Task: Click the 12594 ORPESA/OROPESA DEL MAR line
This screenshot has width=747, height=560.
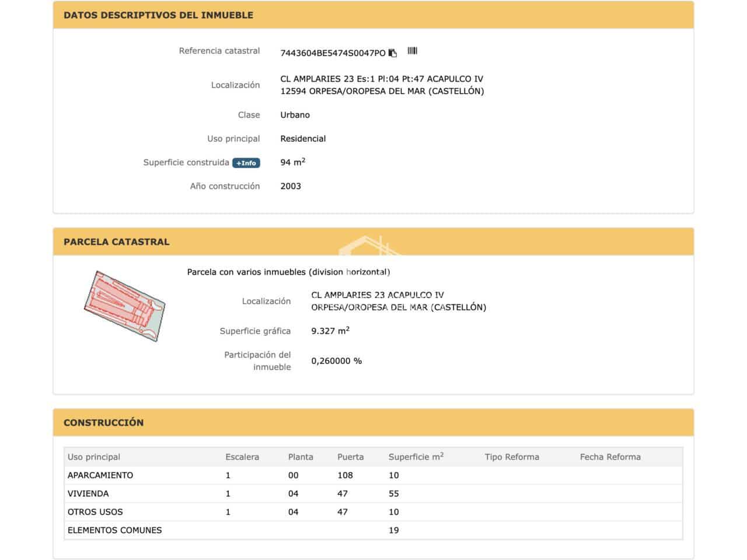Action: [x=382, y=91]
